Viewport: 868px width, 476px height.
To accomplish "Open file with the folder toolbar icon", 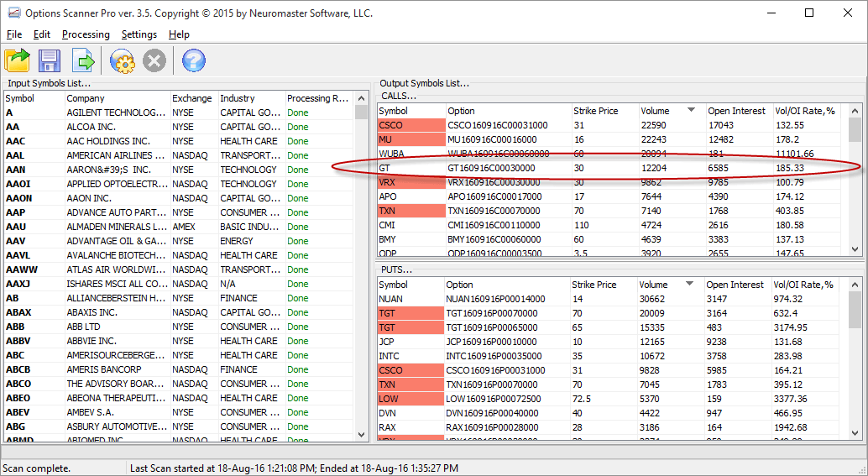I will [17, 60].
